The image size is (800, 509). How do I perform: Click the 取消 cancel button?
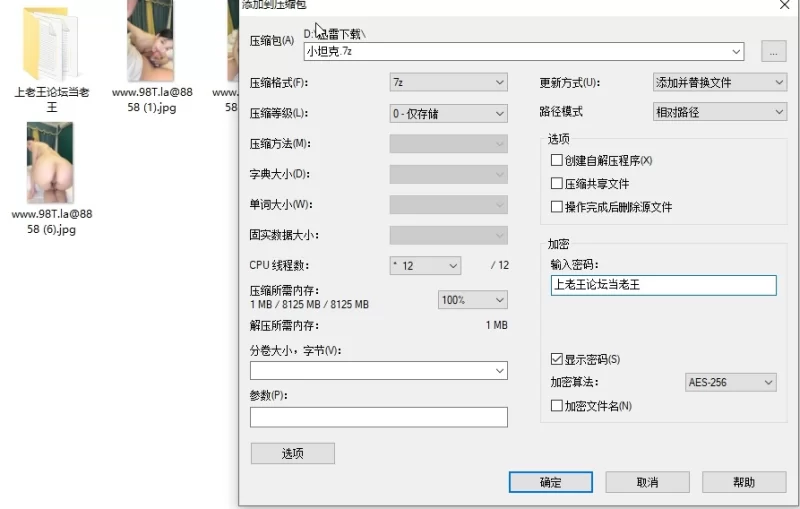point(647,482)
